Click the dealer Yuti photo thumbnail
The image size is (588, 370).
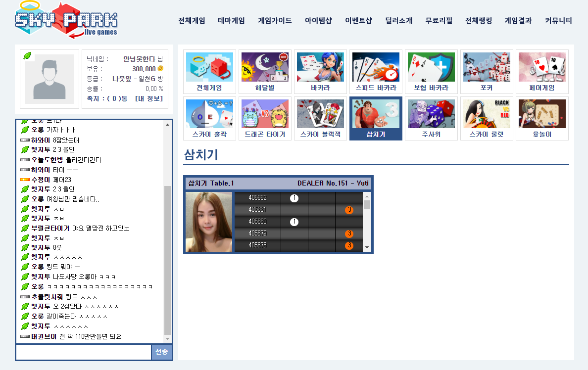208,222
